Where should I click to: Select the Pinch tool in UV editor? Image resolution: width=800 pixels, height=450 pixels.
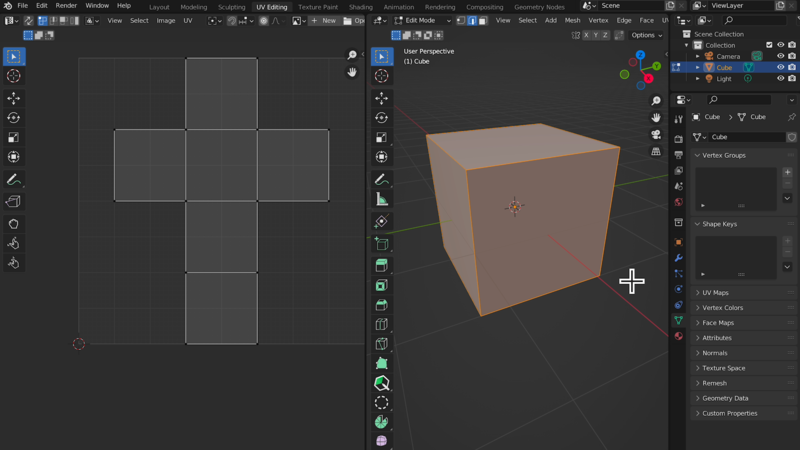(x=14, y=263)
